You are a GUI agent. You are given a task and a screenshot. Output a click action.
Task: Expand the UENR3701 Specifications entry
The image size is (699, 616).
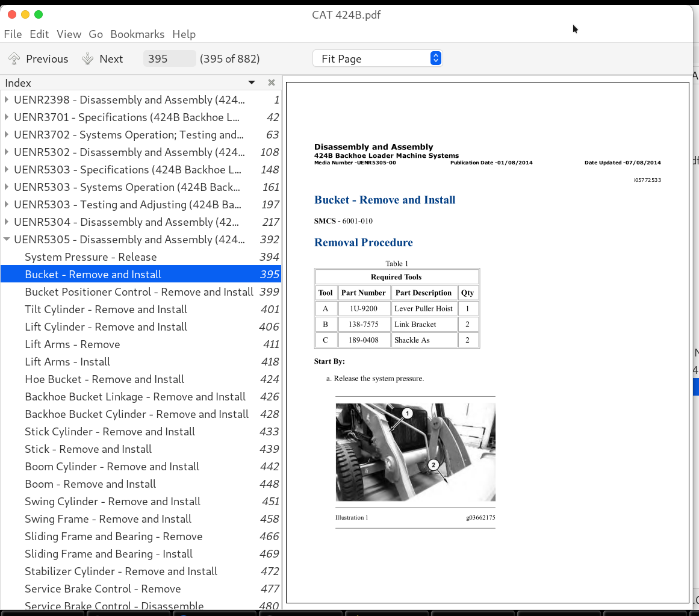click(x=7, y=117)
